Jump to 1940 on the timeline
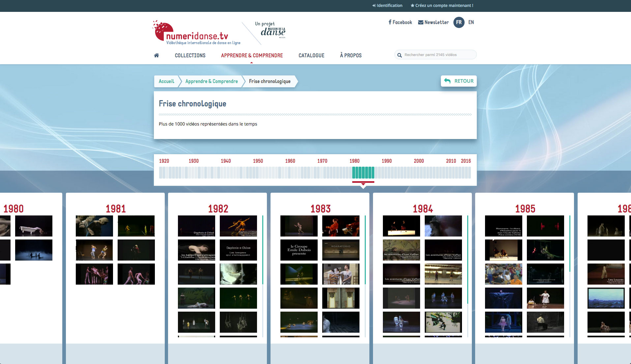Image resolution: width=631 pixels, height=364 pixels. pos(226,161)
